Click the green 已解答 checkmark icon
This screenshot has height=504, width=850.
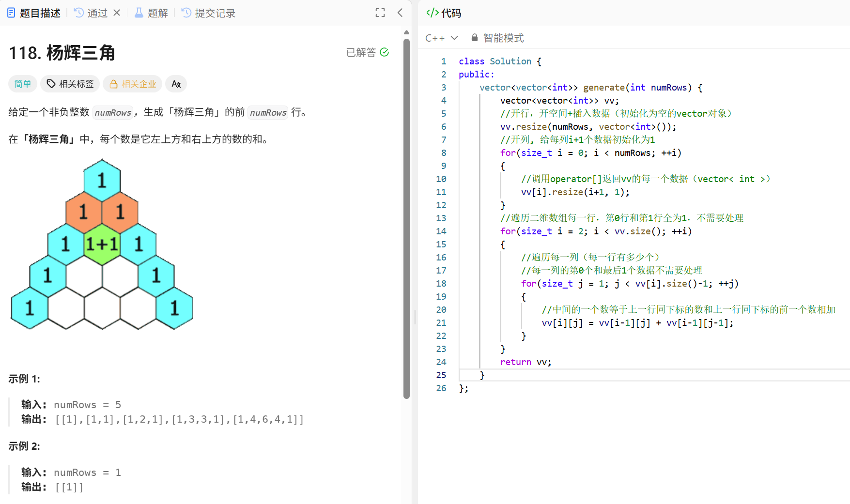pyautogui.click(x=384, y=52)
